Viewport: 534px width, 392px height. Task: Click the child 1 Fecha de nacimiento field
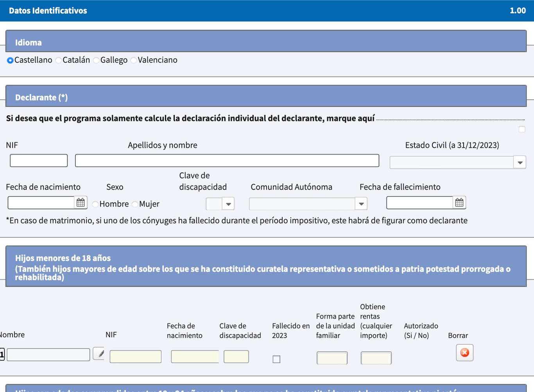tap(195, 356)
